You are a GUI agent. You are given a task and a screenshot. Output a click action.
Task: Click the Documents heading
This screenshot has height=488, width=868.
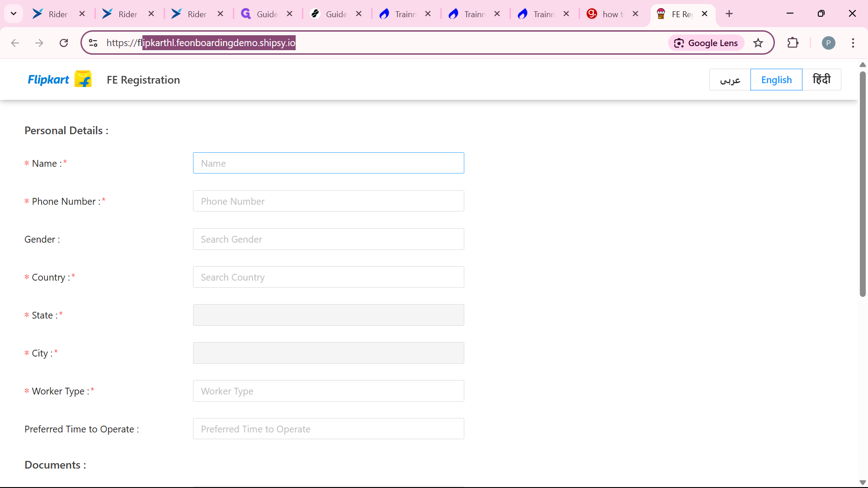55,465
